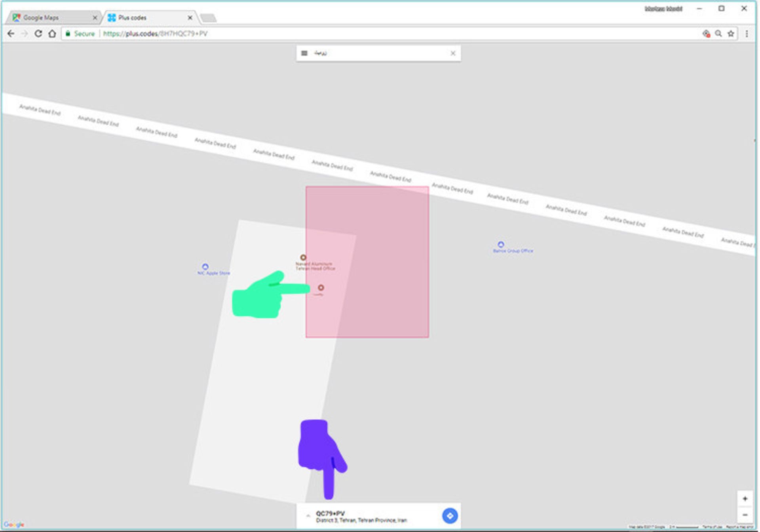Clear the map search box

[x=453, y=53]
